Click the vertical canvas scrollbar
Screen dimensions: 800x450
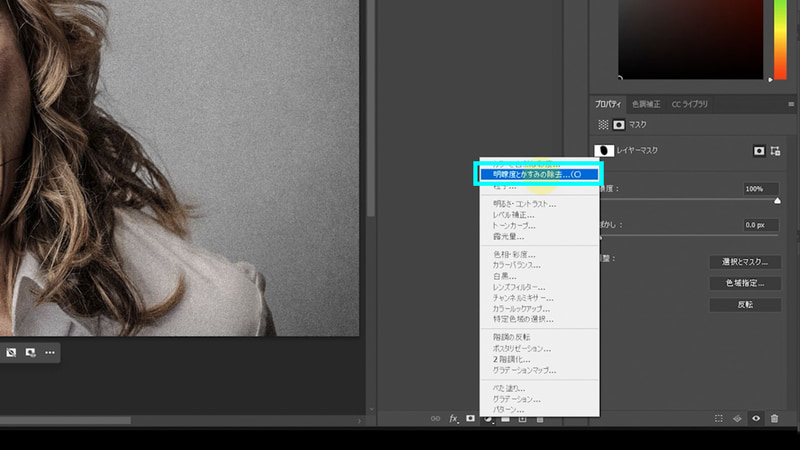point(371,108)
